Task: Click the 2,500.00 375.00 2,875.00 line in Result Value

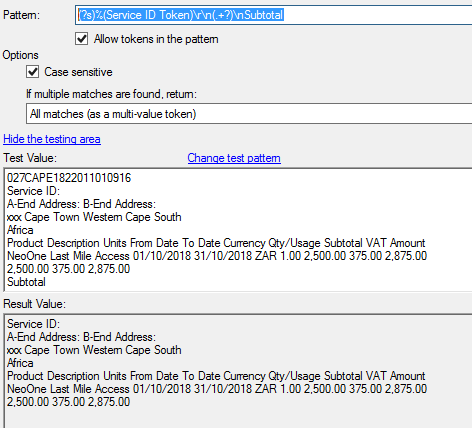Action: [68, 402]
